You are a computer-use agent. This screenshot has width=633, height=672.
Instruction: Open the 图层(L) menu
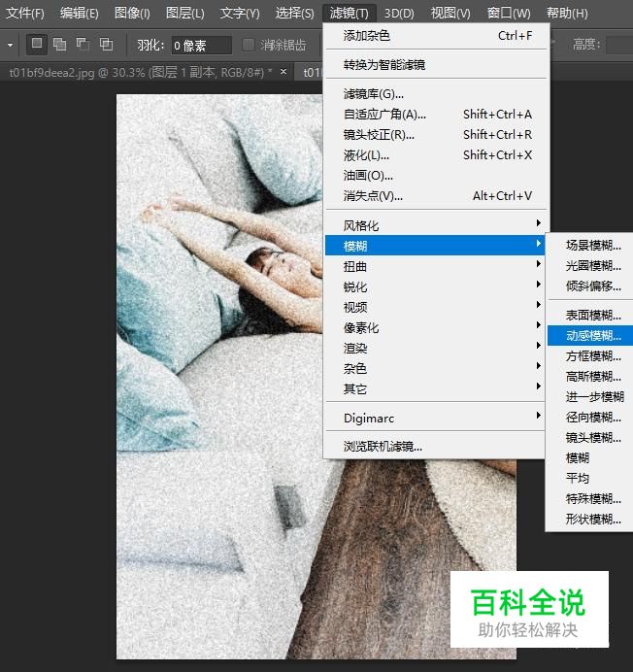point(185,14)
